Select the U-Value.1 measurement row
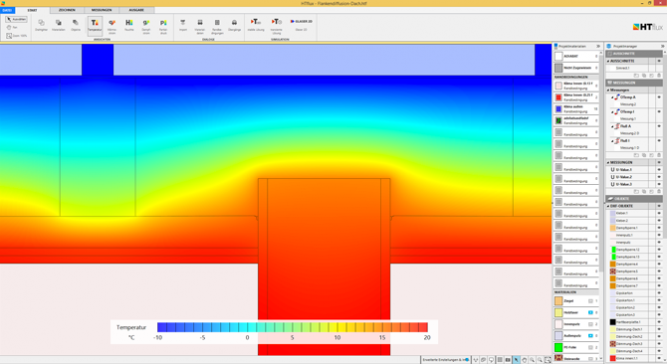Viewport: 667px width, 364px height. tap(634, 170)
